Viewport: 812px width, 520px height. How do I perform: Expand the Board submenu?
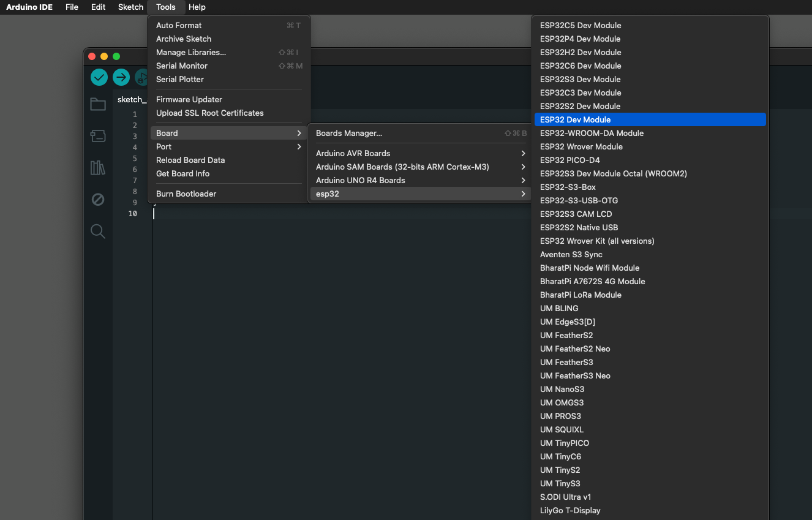[x=229, y=133]
